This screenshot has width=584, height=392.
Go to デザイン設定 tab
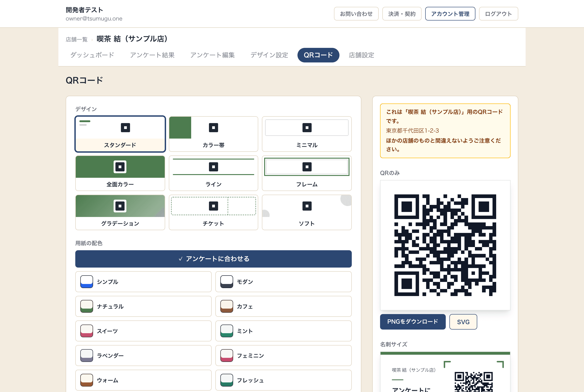point(269,55)
